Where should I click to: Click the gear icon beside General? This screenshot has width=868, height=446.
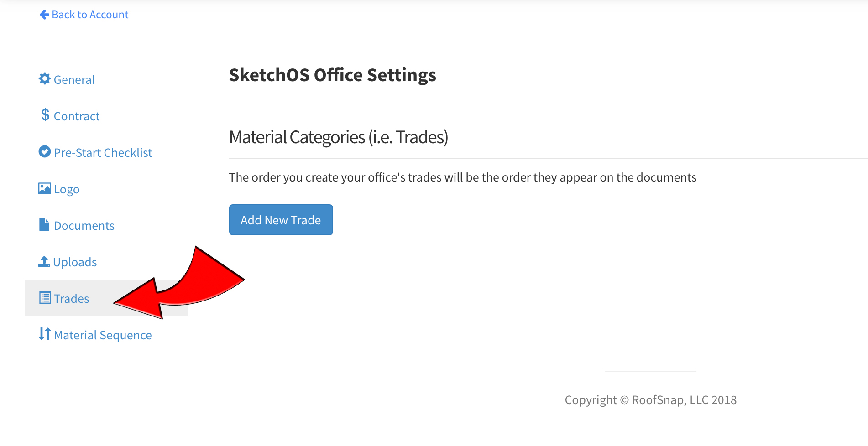tap(44, 79)
